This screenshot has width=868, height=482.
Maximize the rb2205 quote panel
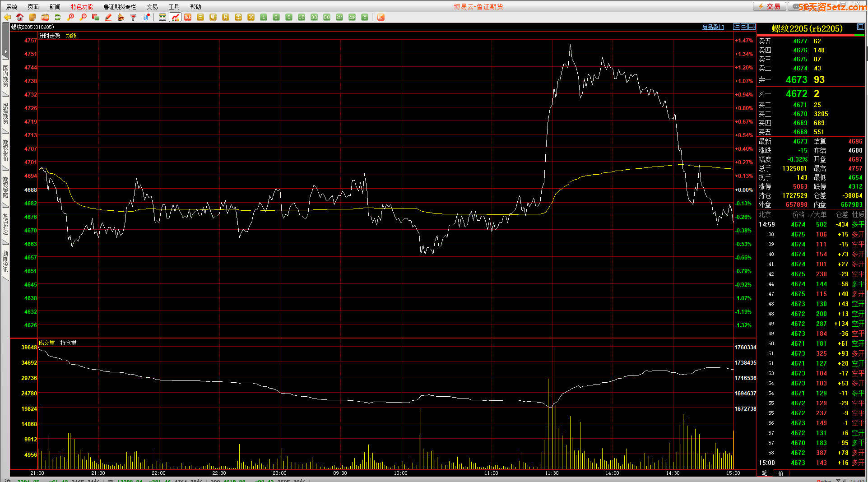[x=860, y=27]
